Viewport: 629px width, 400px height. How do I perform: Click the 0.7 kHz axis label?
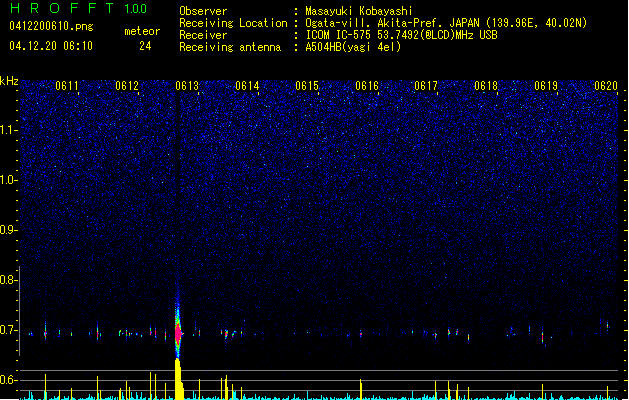point(9,330)
